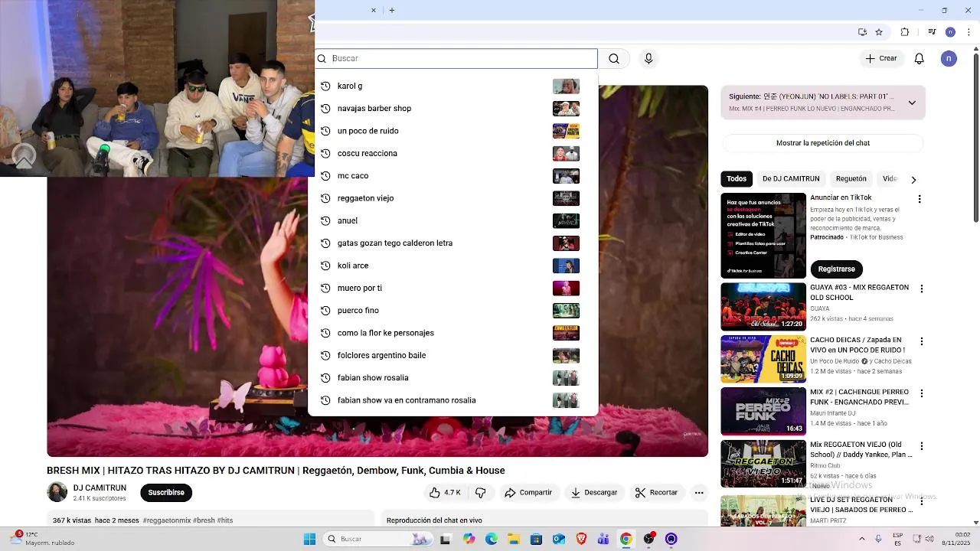Show hidden system tray icons
Image resolution: width=980 pixels, height=551 pixels.
point(862,539)
